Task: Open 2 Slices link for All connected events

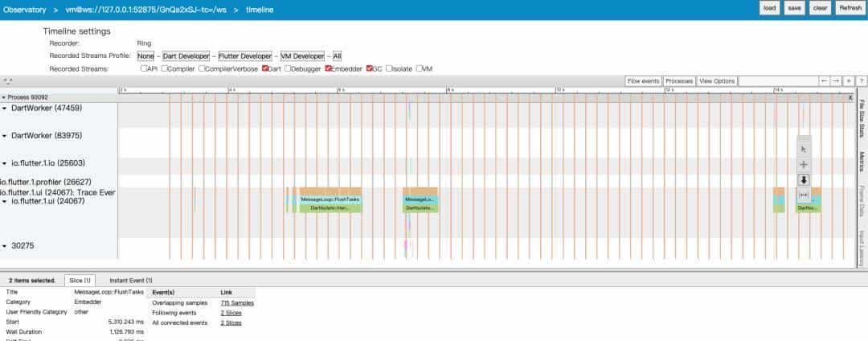Action: pos(231,323)
